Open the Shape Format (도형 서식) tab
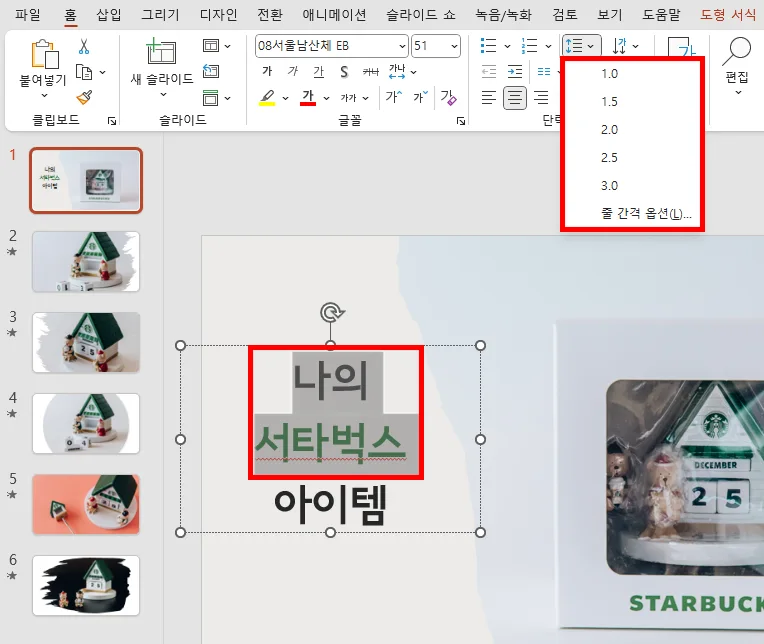The image size is (764, 644). [x=728, y=15]
